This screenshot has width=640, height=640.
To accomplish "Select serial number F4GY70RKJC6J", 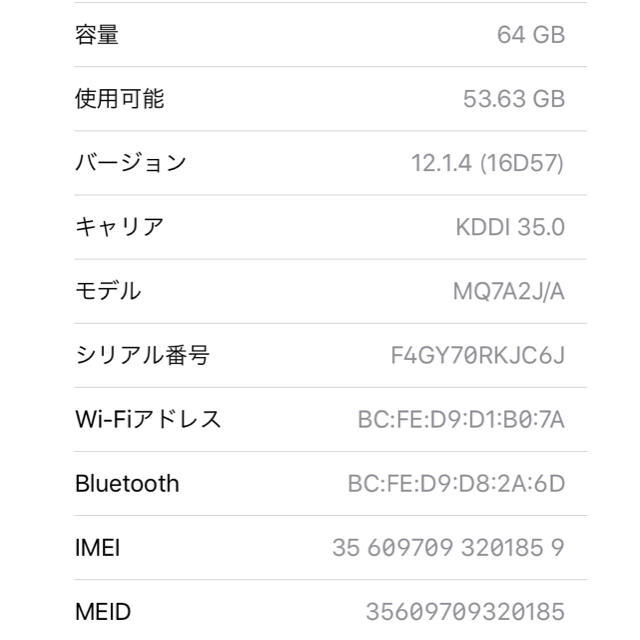I will pos(478,355).
